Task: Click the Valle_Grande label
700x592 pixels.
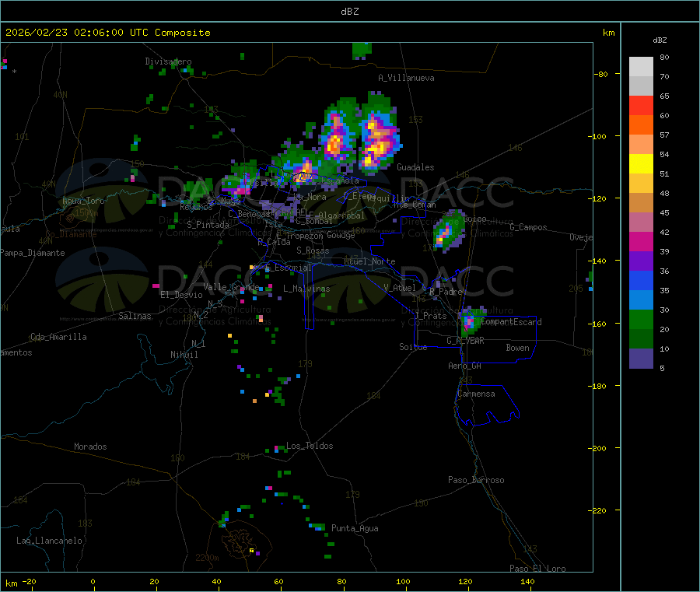Action: pyautogui.click(x=231, y=286)
